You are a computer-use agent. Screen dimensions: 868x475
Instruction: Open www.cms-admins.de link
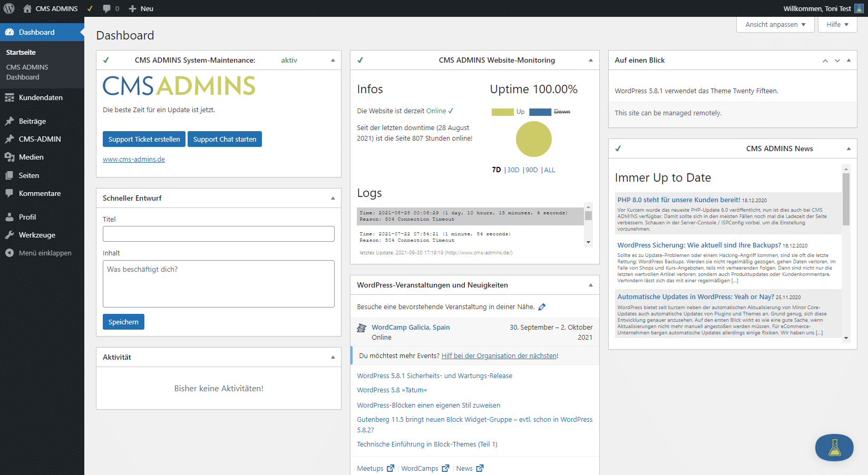pos(134,159)
